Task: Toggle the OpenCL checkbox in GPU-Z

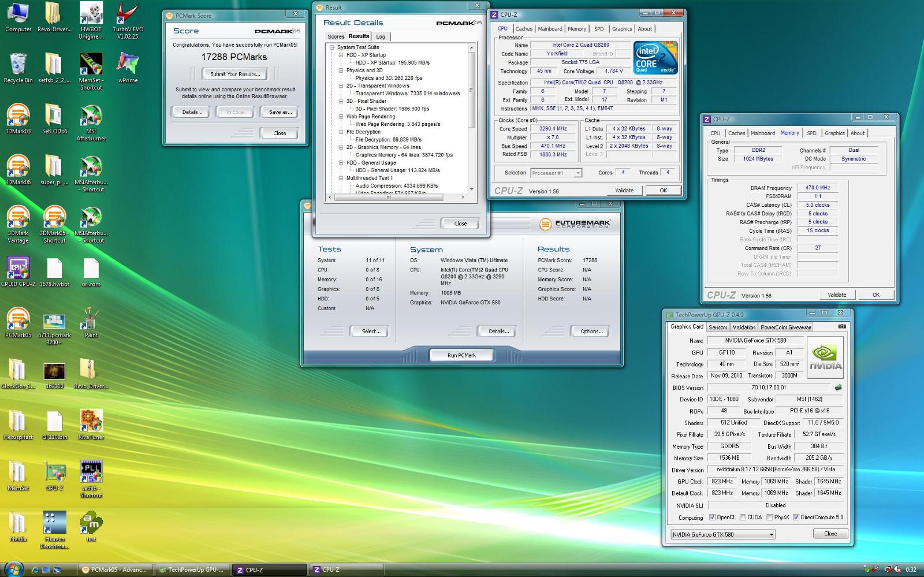Action: click(x=712, y=518)
